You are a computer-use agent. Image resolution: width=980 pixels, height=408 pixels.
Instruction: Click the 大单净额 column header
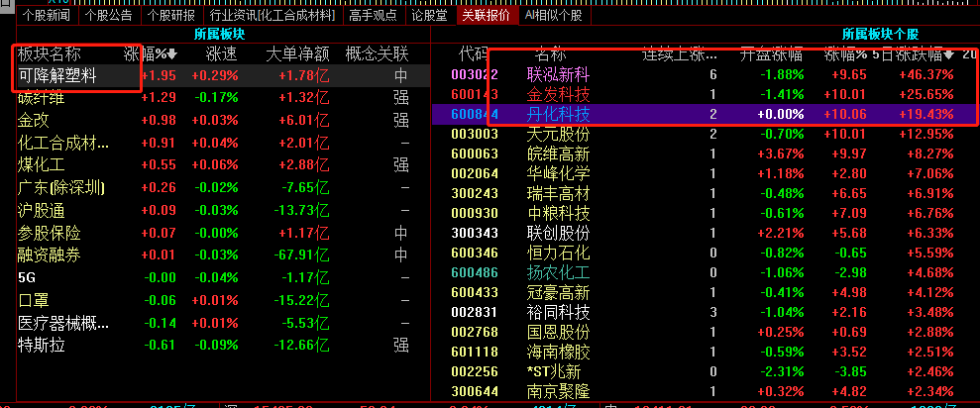[297, 55]
